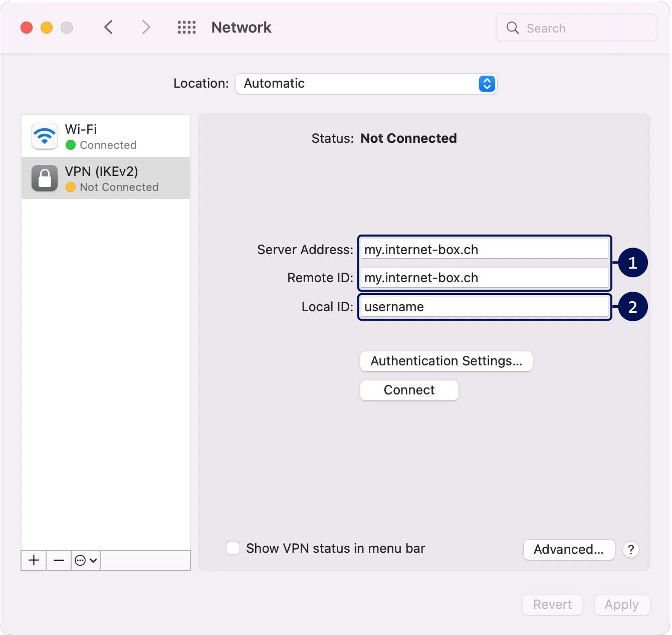Screen dimensions: 672x635
Task: Click the Revert button
Action: (x=552, y=605)
